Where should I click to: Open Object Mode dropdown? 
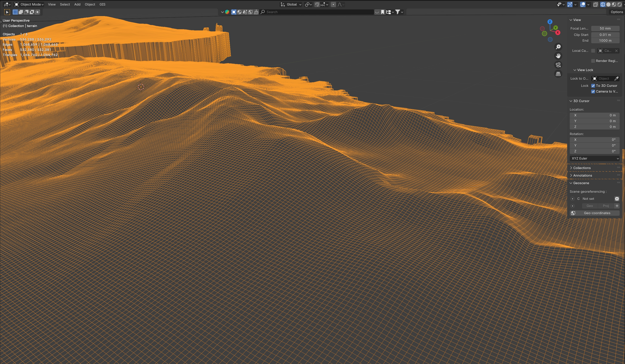29,4
